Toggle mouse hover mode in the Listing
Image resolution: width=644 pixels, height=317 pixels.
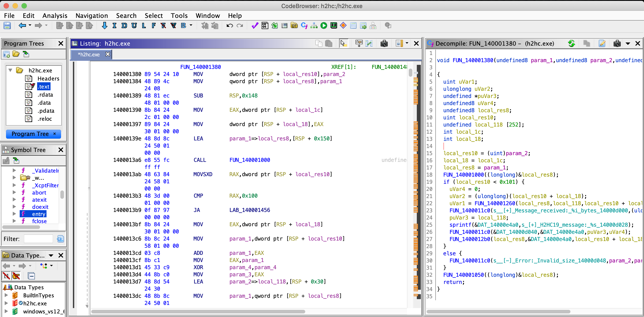343,44
